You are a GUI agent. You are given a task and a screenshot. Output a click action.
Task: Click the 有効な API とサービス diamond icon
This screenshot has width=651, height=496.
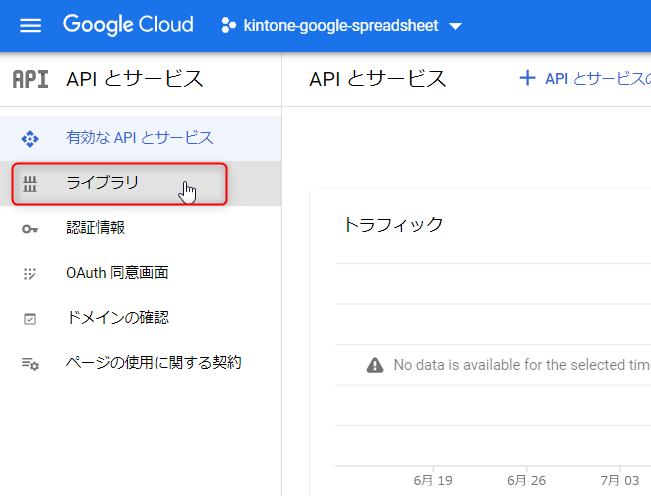point(30,138)
